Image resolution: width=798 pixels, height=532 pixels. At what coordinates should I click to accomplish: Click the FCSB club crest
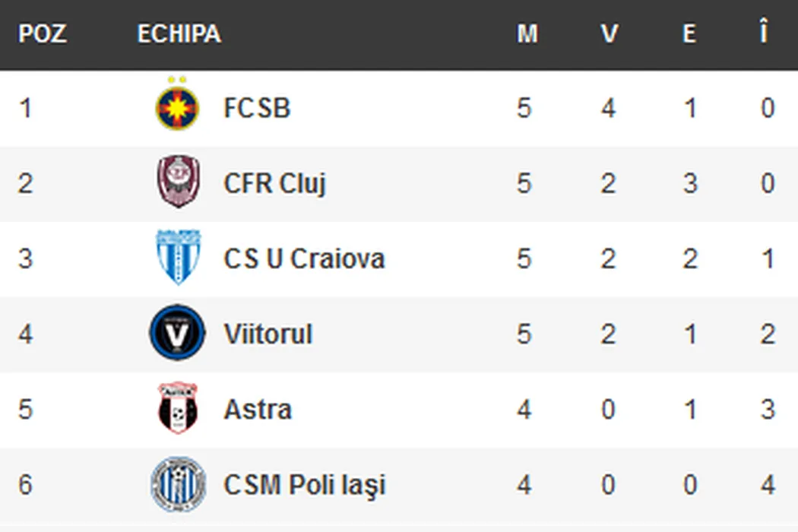pyautogui.click(x=177, y=106)
